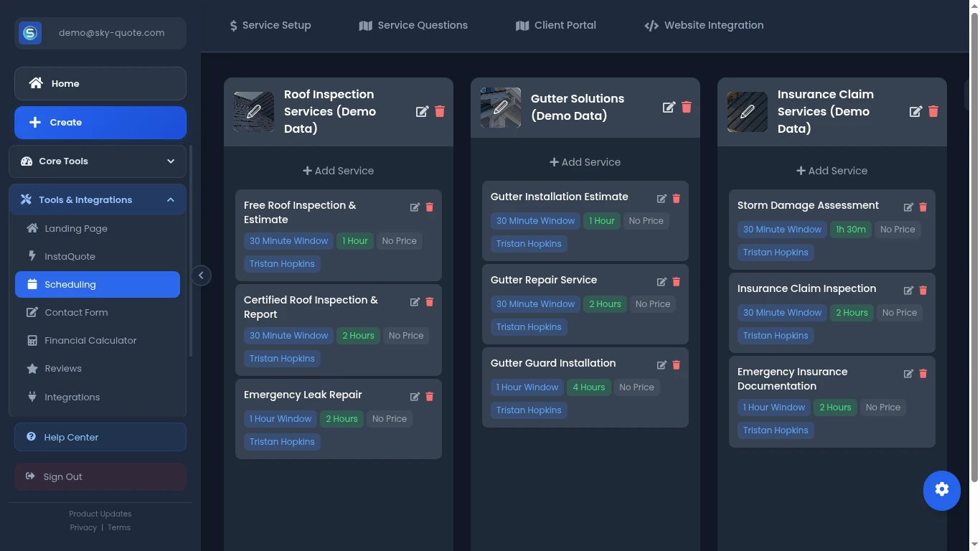The width and height of the screenshot is (980, 551).
Task: Open the Client Portal tab
Action: [x=565, y=25]
